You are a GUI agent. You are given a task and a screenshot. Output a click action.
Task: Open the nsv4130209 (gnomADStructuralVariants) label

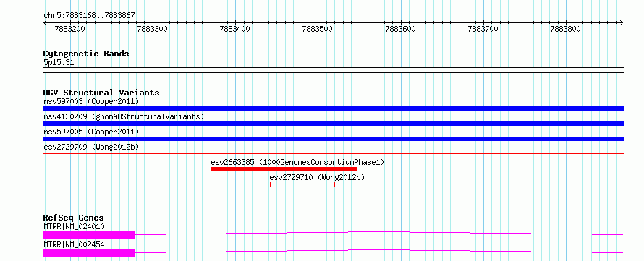pos(124,116)
